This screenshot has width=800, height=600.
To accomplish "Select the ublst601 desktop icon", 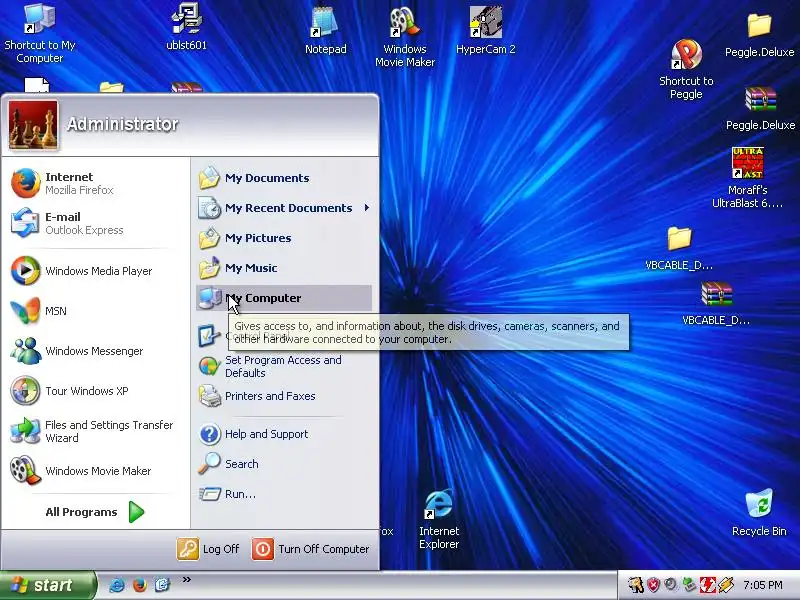I will (x=187, y=27).
